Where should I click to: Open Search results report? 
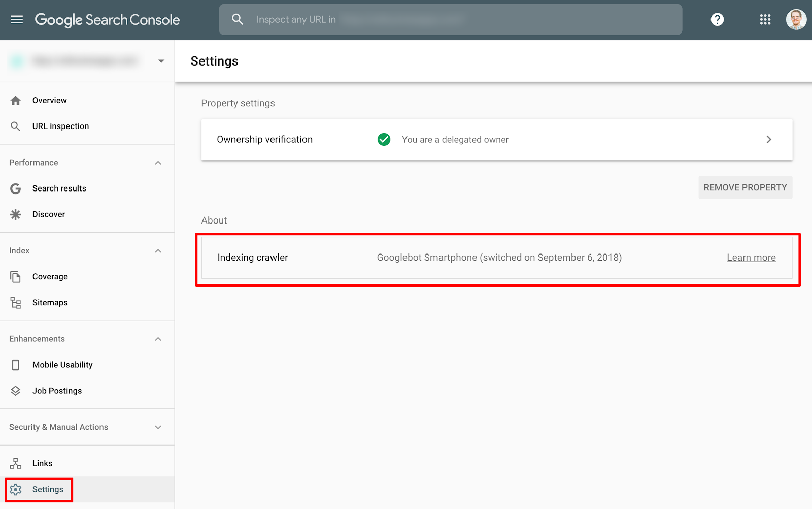(x=59, y=188)
